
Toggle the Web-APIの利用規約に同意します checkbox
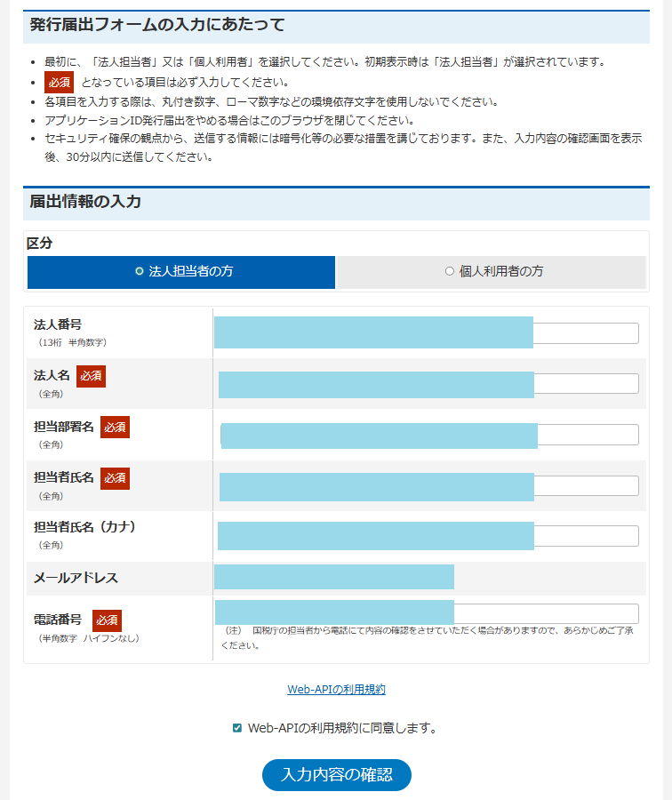[x=237, y=728]
